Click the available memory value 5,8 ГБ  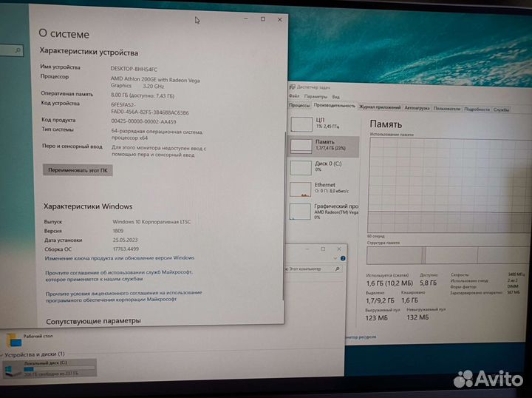(x=428, y=283)
